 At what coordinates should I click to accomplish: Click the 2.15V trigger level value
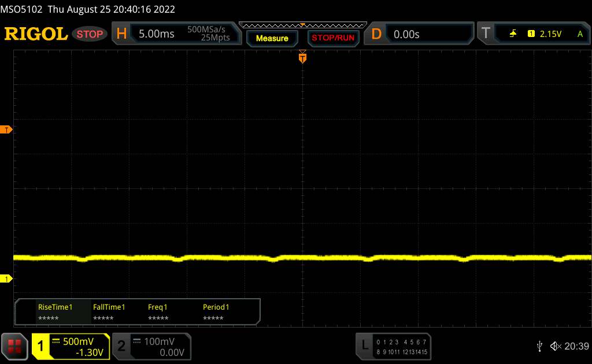pos(550,34)
